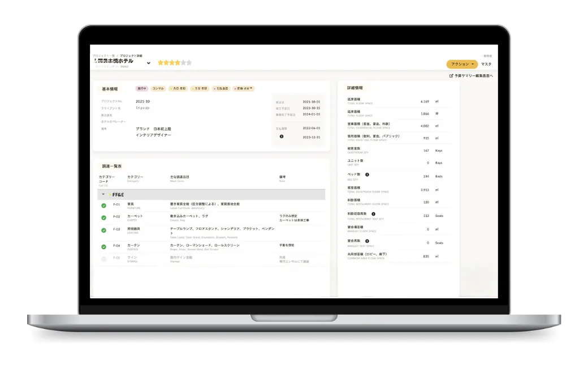Click the date 2023-10-15
Screen dimensions: 588x368
312,108
